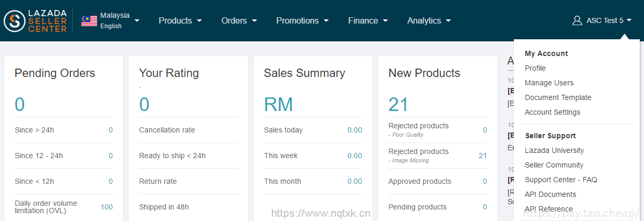
Task: Click the Since 12 - 24h order count
Action: tap(111, 156)
